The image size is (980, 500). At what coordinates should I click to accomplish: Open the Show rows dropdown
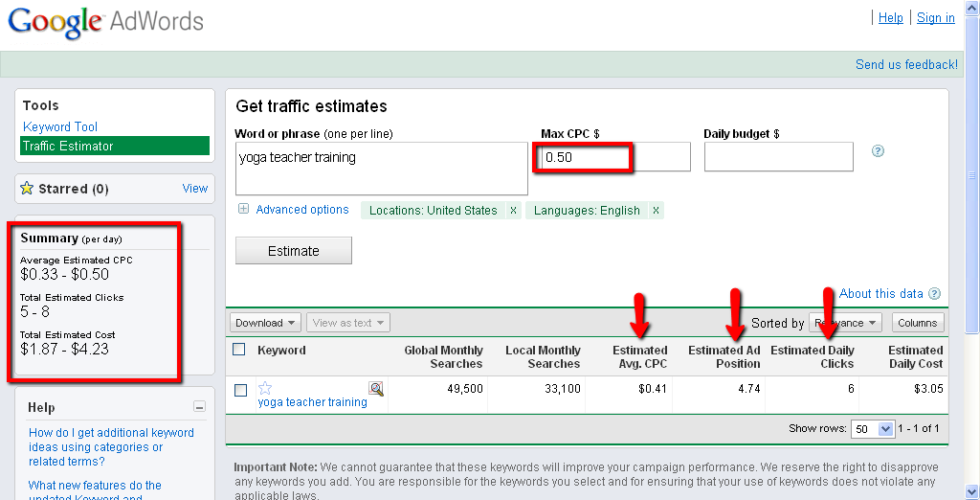coord(872,429)
